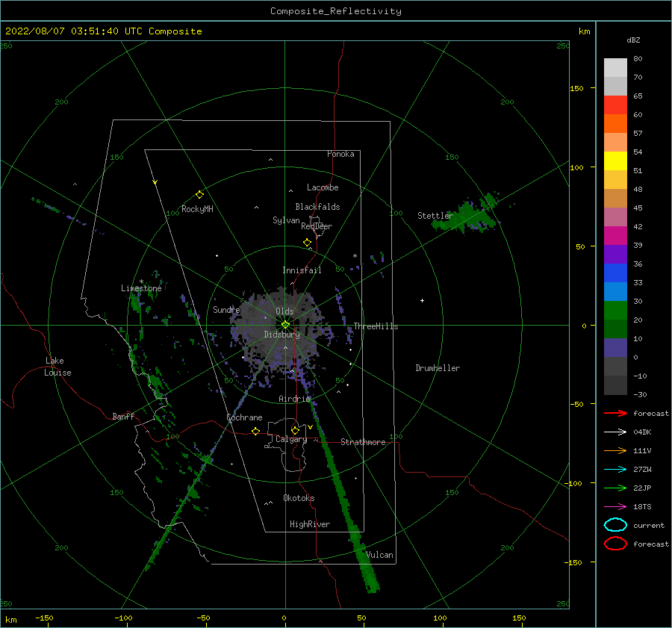Click the cyan current ellipse icon
This screenshot has width=672, height=628.
[x=615, y=525]
